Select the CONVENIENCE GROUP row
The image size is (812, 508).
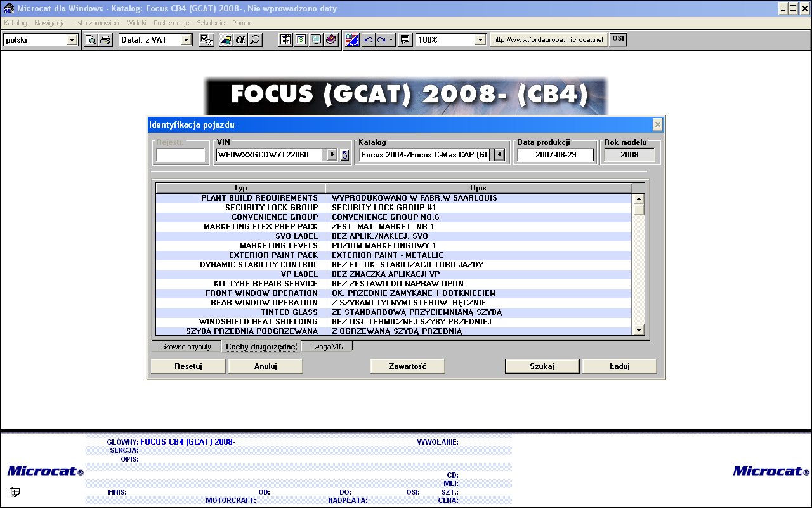[x=394, y=217]
